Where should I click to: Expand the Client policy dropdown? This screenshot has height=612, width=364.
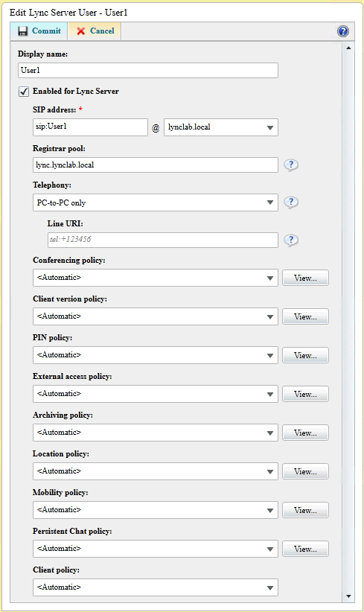coord(156,587)
